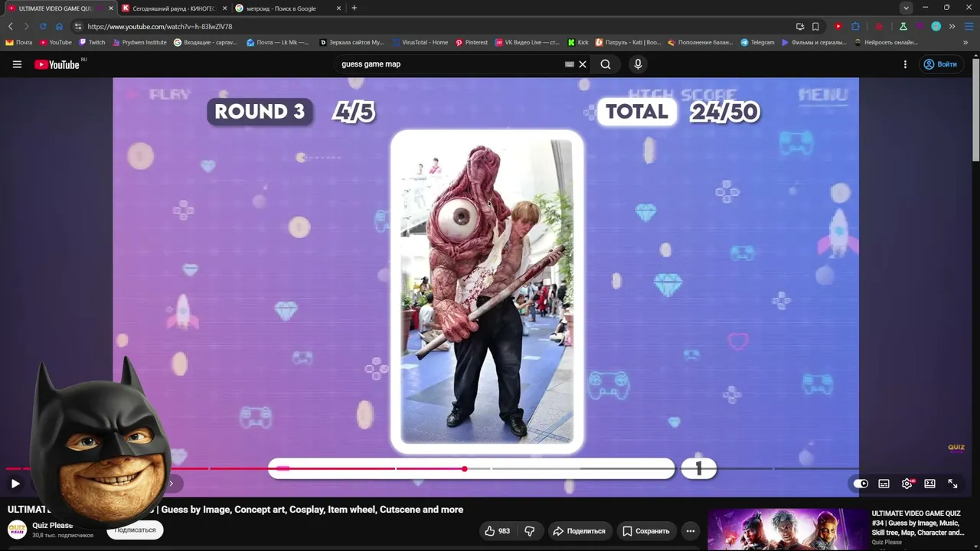
Task: Open the Twitch bookmark
Action: [x=93, y=42]
